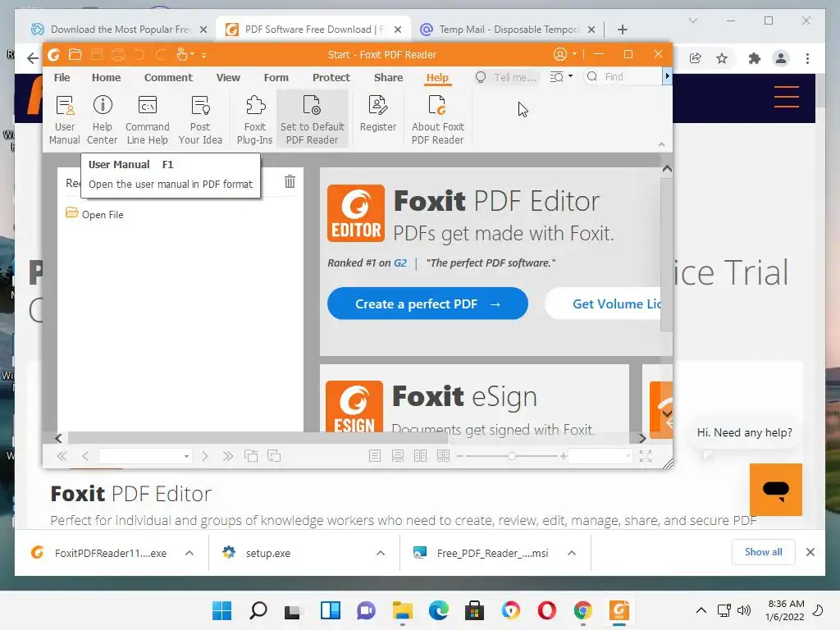This screenshot has height=630, width=840.
Task: Open the website hamburger menu in browser
Action: (x=787, y=97)
